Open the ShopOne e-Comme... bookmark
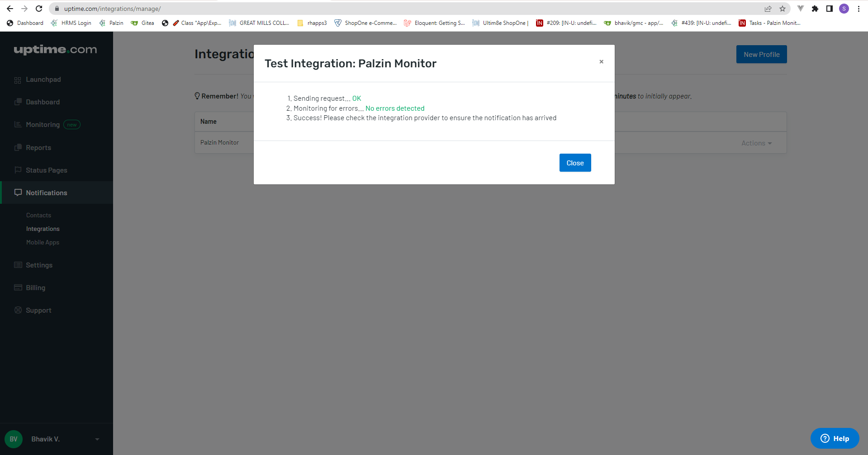This screenshot has width=868, height=455. (365, 23)
